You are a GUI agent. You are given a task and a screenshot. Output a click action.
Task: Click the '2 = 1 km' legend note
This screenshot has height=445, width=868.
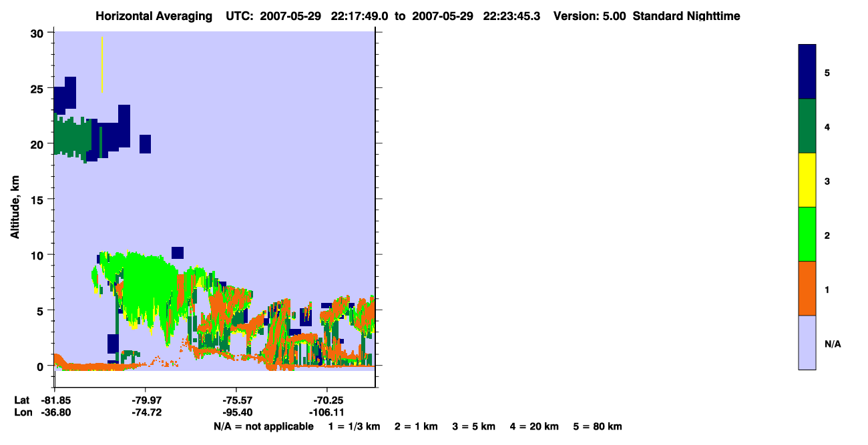416,426
